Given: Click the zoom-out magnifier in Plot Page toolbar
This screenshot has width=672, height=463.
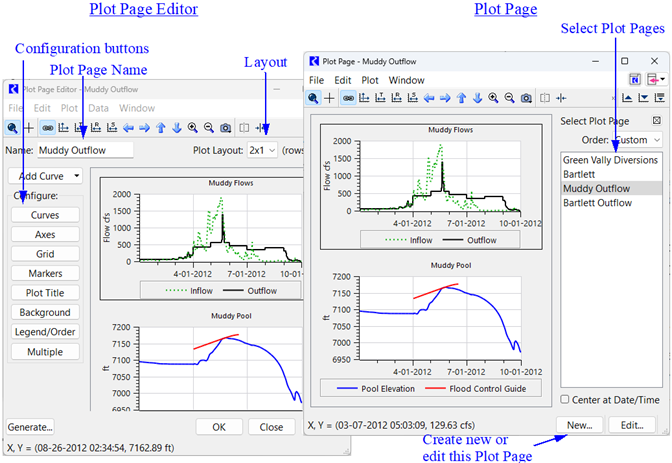Looking at the screenshot, I should pos(509,98).
